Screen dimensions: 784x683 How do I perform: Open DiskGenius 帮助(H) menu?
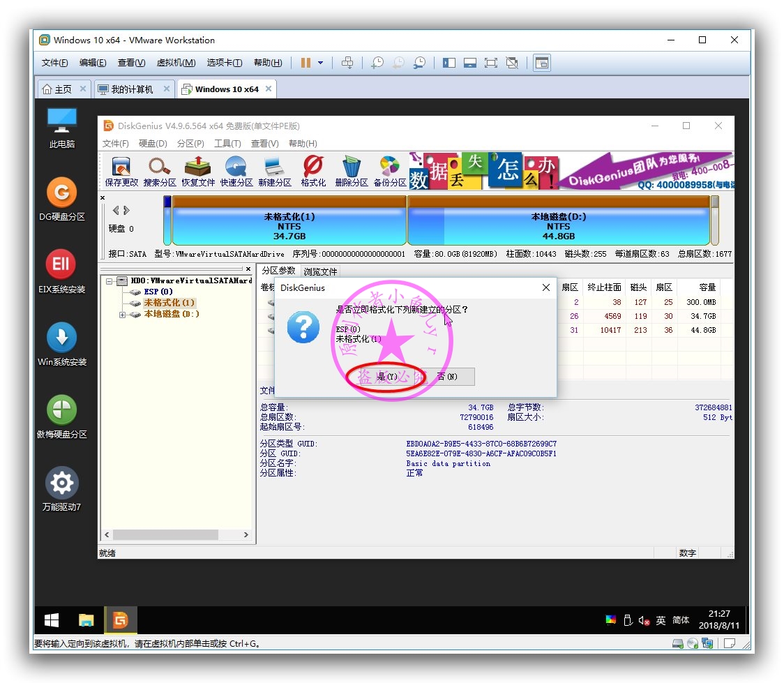tap(303, 144)
